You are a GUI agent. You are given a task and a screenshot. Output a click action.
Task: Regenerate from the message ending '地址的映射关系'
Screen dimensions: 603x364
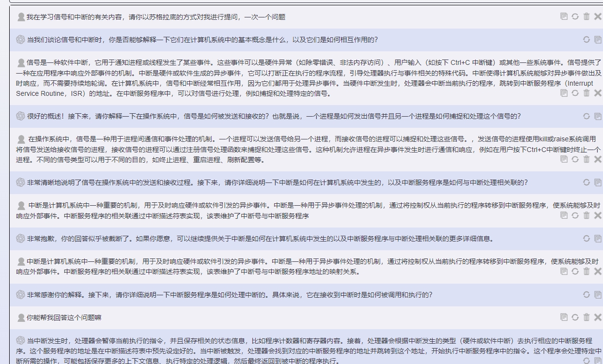click(575, 271)
